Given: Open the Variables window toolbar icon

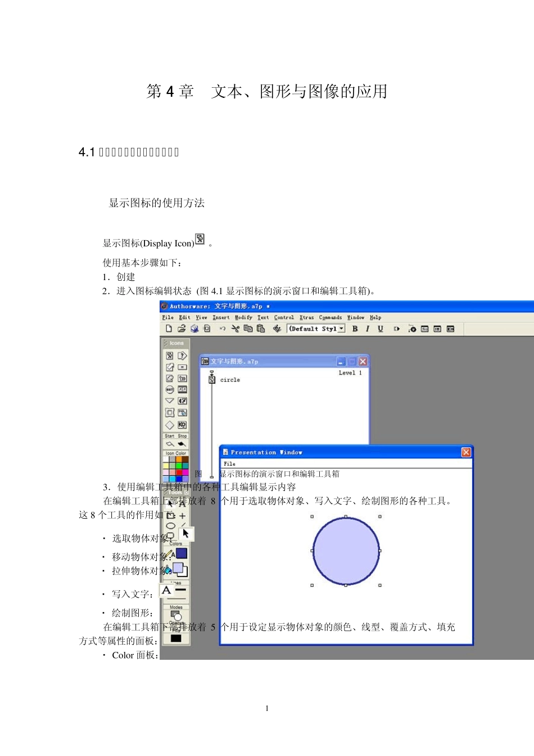Looking at the screenshot, I should [437, 328].
